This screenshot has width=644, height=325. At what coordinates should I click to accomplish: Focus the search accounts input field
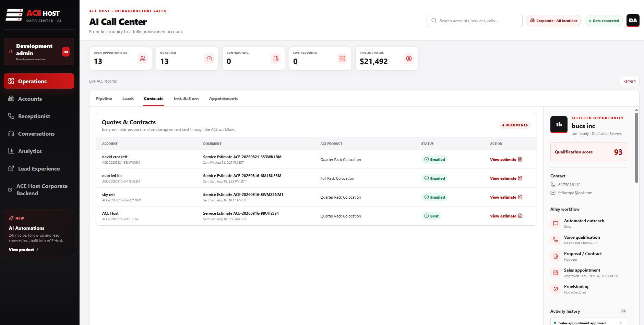point(475,21)
